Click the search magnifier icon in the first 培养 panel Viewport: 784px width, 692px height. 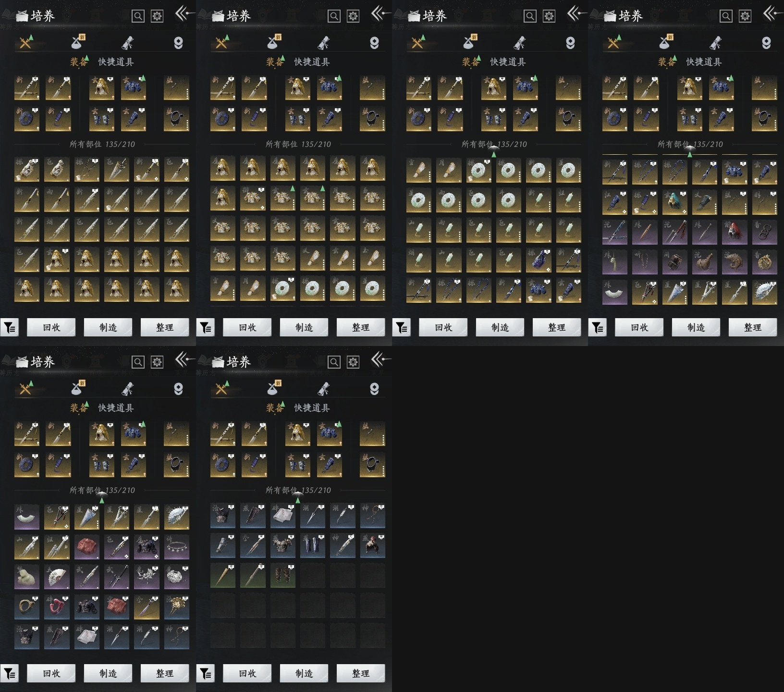[x=138, y=16]
